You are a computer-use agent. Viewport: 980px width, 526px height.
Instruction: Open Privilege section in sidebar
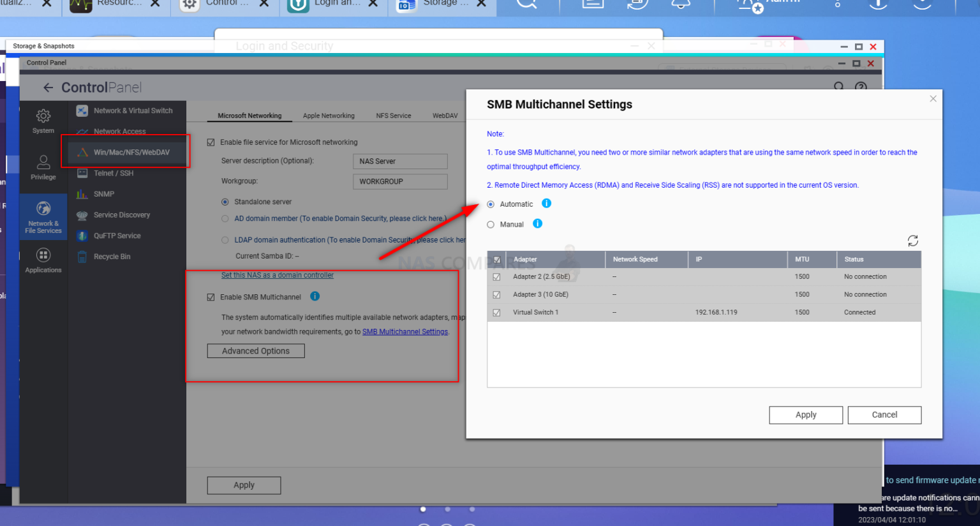pos(43,167)
